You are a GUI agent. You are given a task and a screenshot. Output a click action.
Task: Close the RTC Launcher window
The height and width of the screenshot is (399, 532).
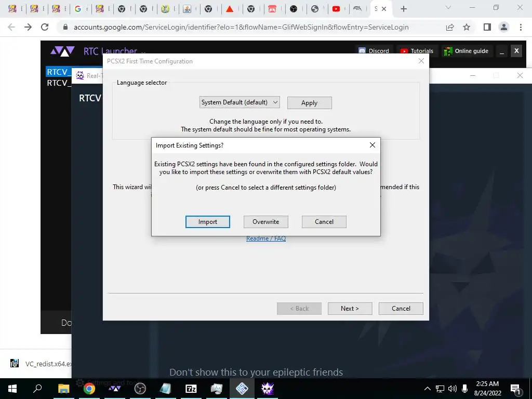516,51
